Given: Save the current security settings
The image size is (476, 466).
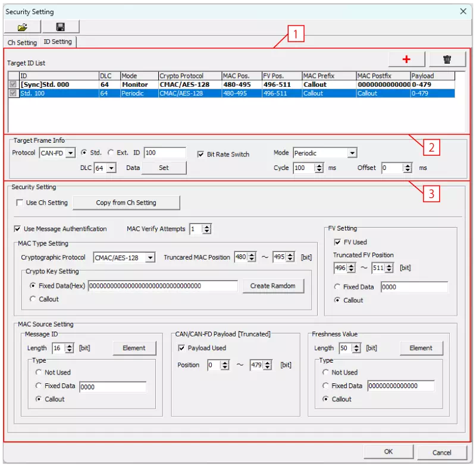Looking at the screenshot, I should point(60,26).
